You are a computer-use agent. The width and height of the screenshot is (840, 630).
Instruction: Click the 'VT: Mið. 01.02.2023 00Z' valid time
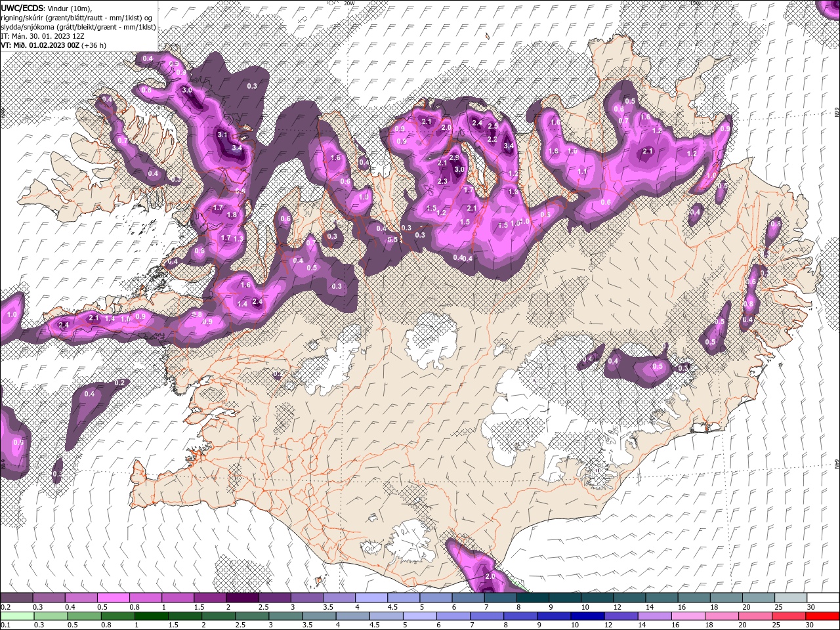pyautogui.click(x=41, y=45)
